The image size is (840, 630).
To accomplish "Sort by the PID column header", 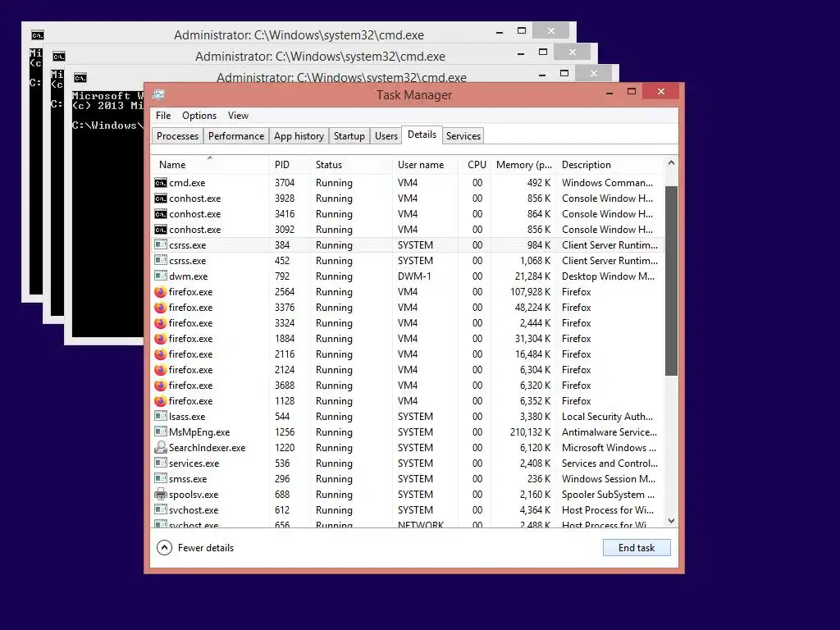I will click(x=290, y=164).
